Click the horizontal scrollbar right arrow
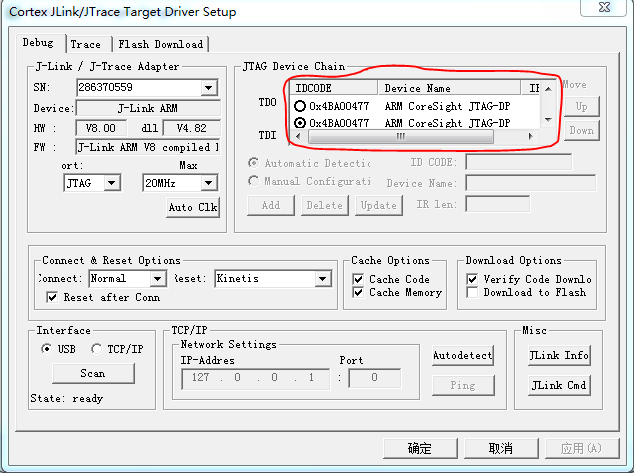Viewport: 634px width, 473px height. pos(530,136)
